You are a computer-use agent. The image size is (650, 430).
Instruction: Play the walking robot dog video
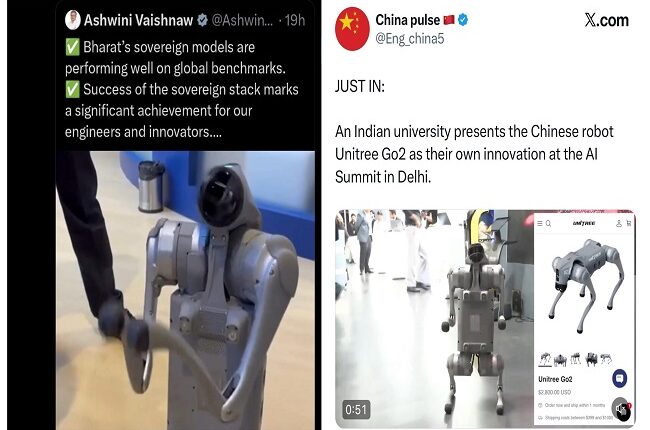pos(434,318)
